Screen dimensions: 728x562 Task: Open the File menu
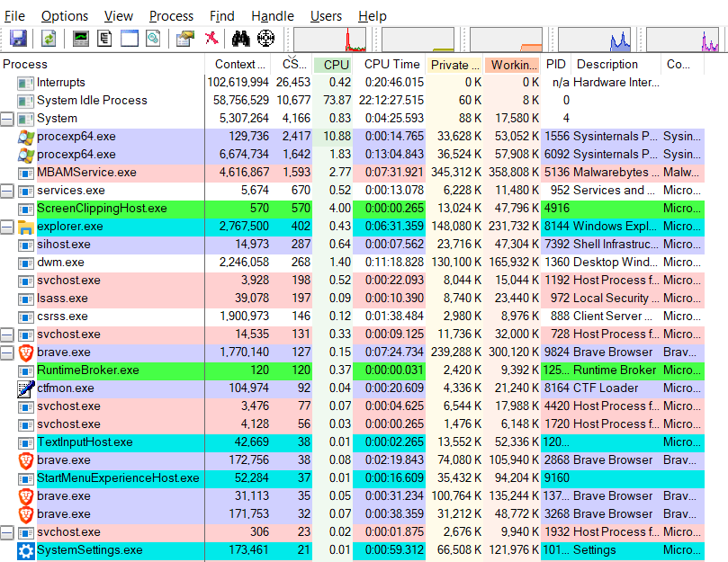point(14,16)
